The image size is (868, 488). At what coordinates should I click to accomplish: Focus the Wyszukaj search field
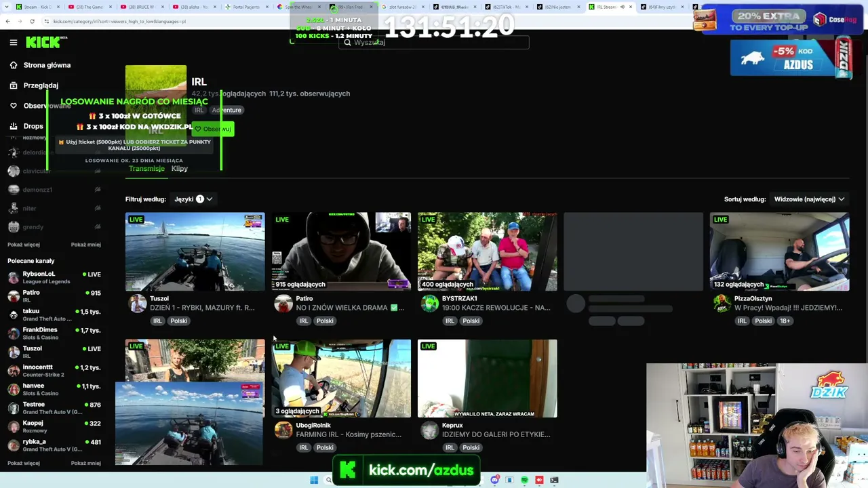[434, 42]
